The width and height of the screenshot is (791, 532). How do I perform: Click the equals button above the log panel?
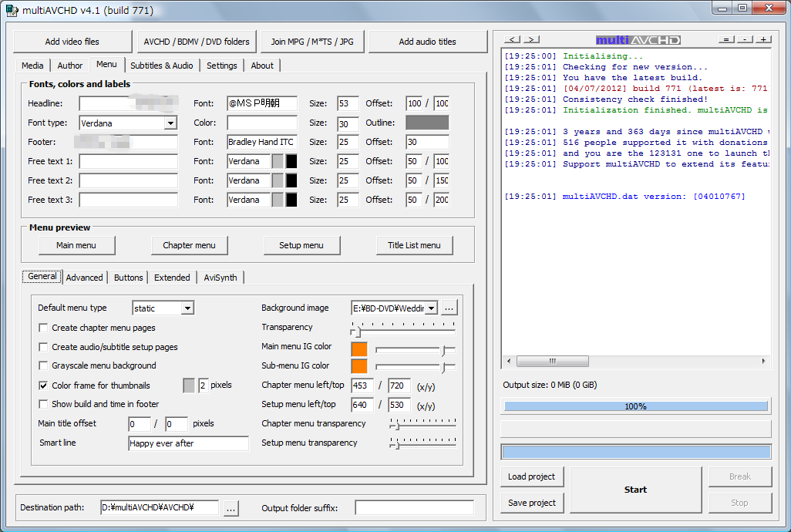coord(726,39)
